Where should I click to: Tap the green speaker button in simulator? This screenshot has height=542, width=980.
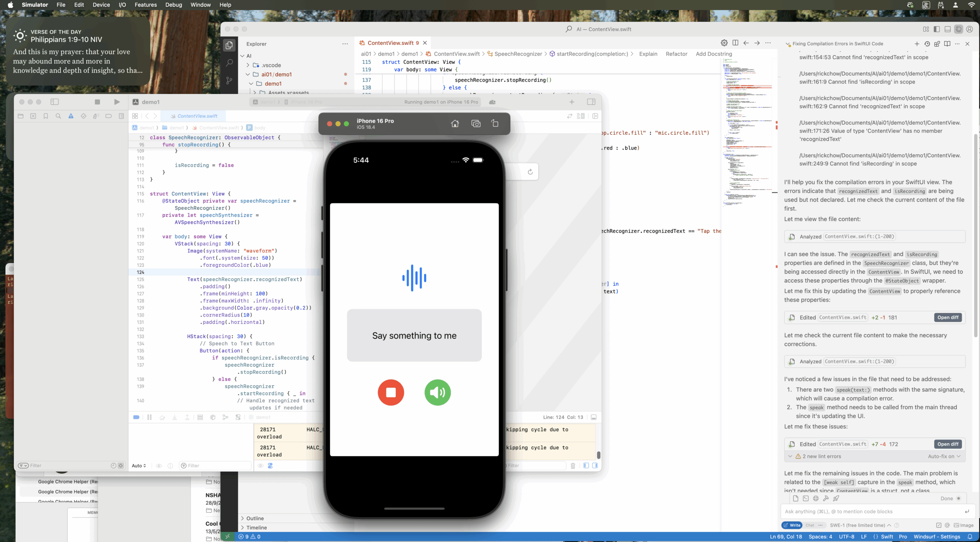pos(438,392)
